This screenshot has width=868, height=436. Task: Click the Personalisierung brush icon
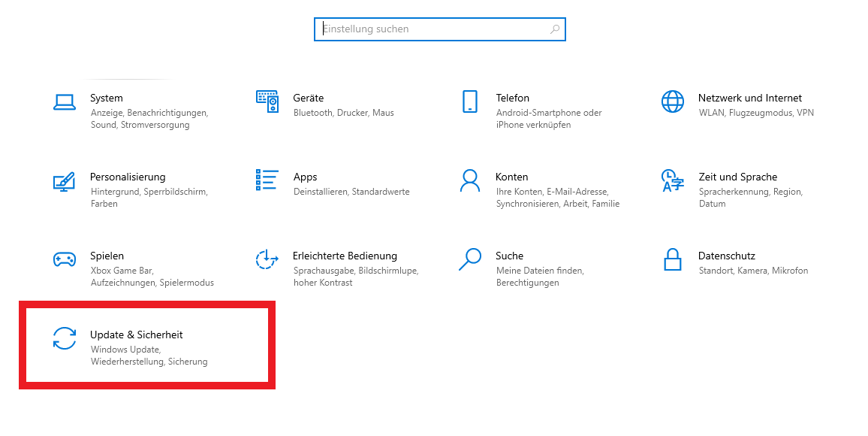pyautogui.click(x=65, y=181)
